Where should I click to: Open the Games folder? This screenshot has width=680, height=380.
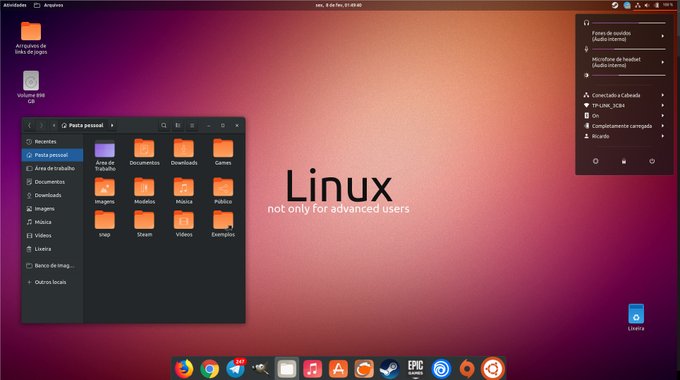tap(223, 152)
